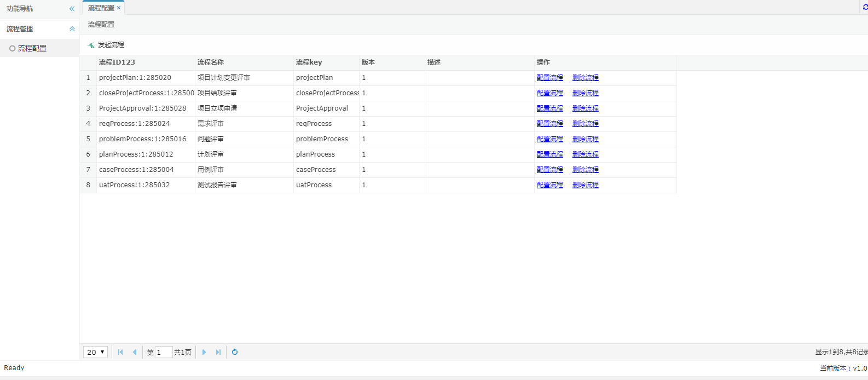Screen dimensions: 868x380
Task: Click the page number input field
Action: click(x=164, y=352)
